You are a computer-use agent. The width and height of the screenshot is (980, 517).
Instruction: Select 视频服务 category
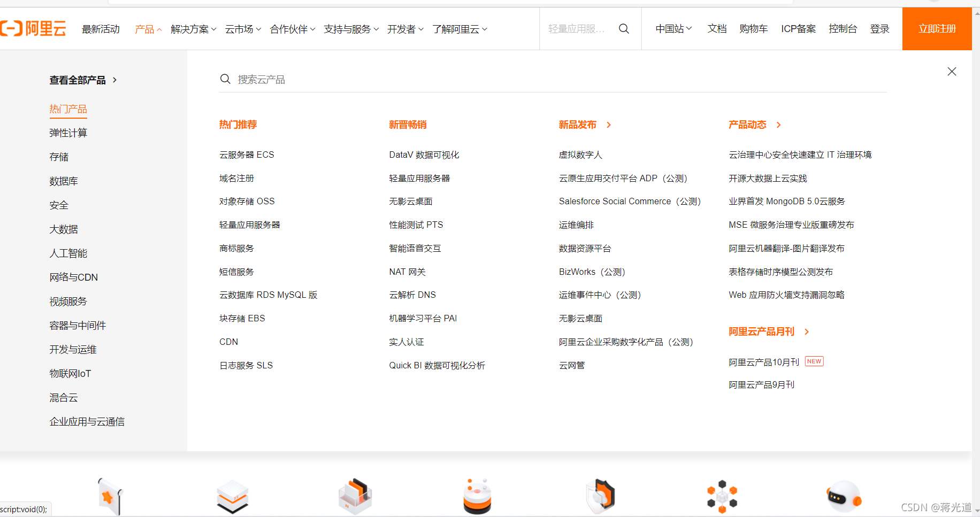(x=68, y=302)
